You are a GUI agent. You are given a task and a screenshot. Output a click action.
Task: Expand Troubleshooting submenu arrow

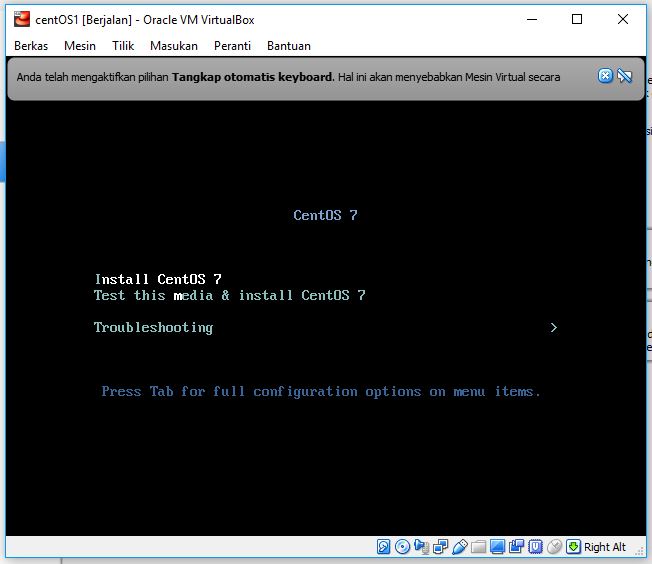pyautogui.click(x=553, y=328)
